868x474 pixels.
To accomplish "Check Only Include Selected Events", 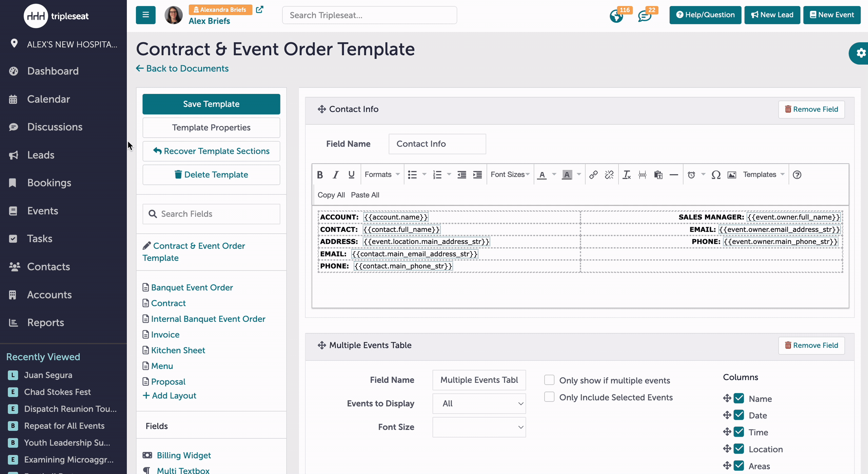I will click(549, 397).
